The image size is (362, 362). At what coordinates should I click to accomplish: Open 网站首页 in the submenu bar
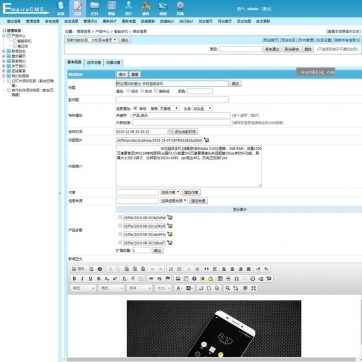click(224, 21)
